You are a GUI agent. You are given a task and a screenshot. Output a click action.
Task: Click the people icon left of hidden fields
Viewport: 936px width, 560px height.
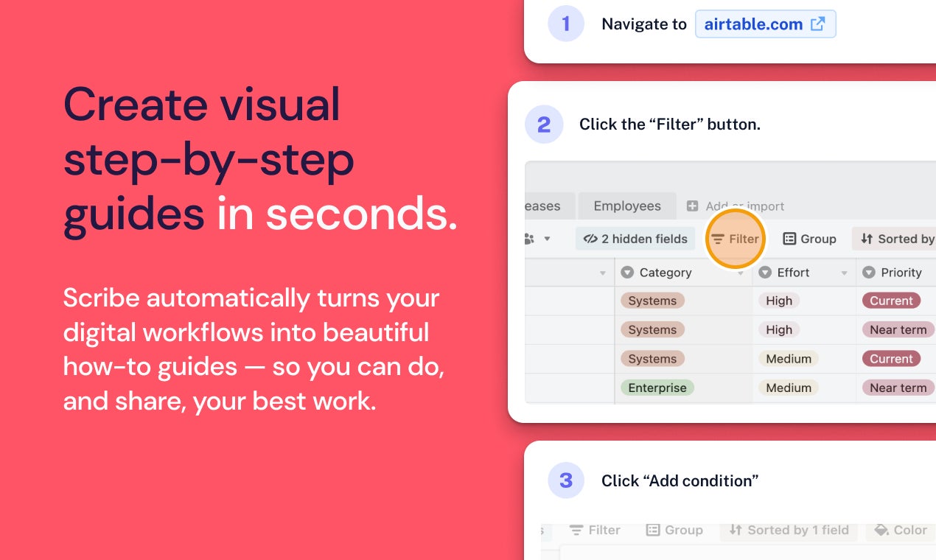click(530, 239)
